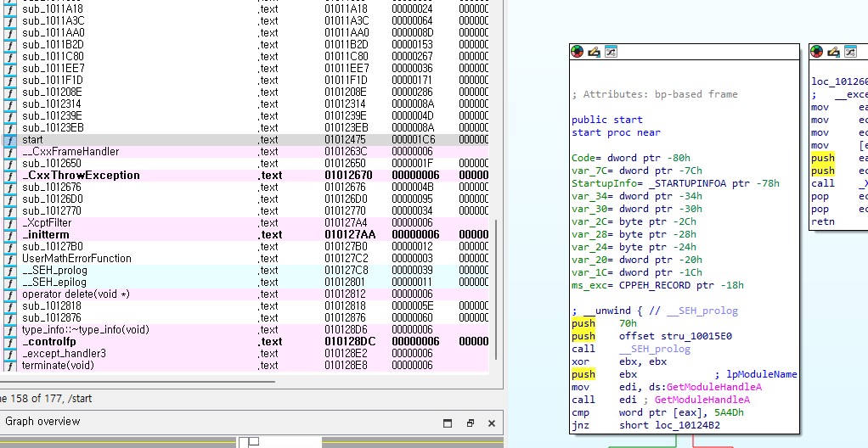Maximize the Graph overview panel
This screenshot has width=868, height=448.
pyautogui.click(x=448, y=423)
